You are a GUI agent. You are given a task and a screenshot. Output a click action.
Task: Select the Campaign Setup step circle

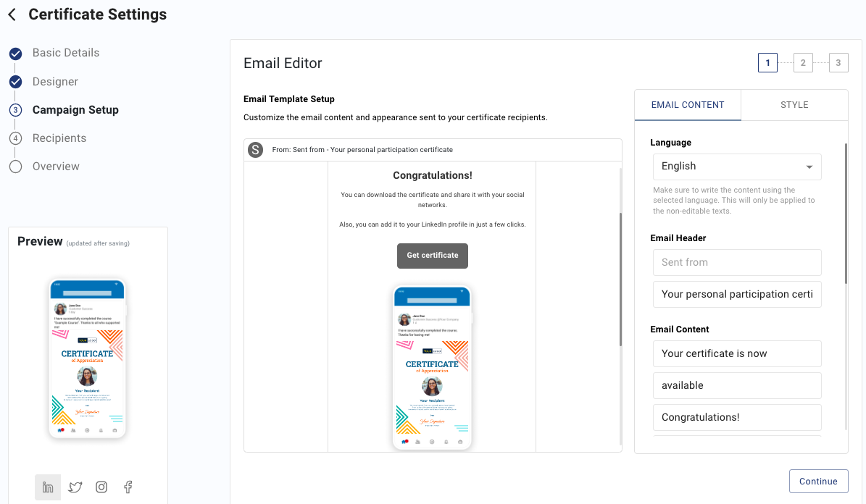[15, 110]
